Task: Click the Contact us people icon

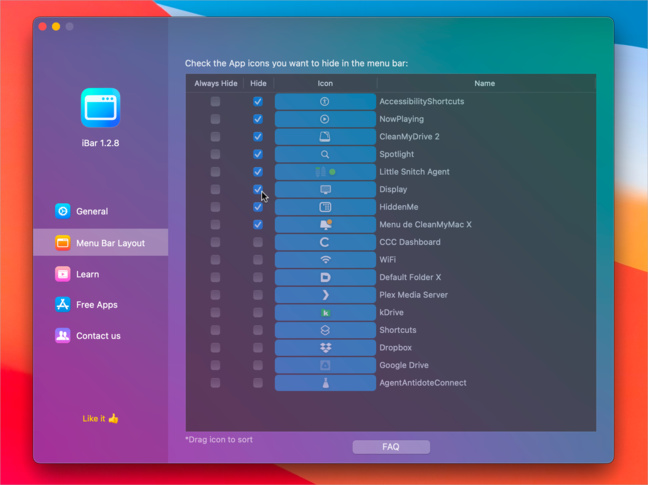Action: point(63,335)
